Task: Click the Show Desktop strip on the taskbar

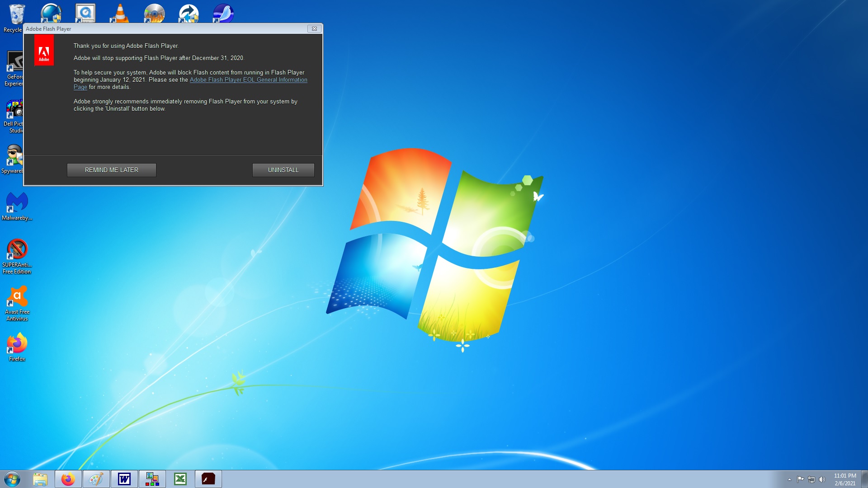Action: click(x=864, y=479)
